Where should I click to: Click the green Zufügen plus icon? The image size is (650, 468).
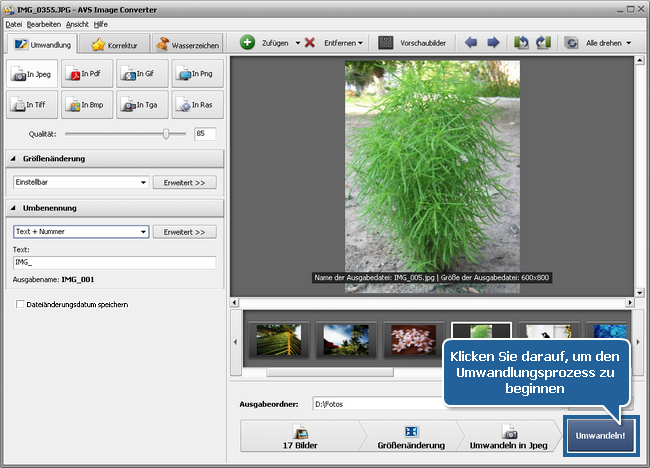click(x=247, y=42)
